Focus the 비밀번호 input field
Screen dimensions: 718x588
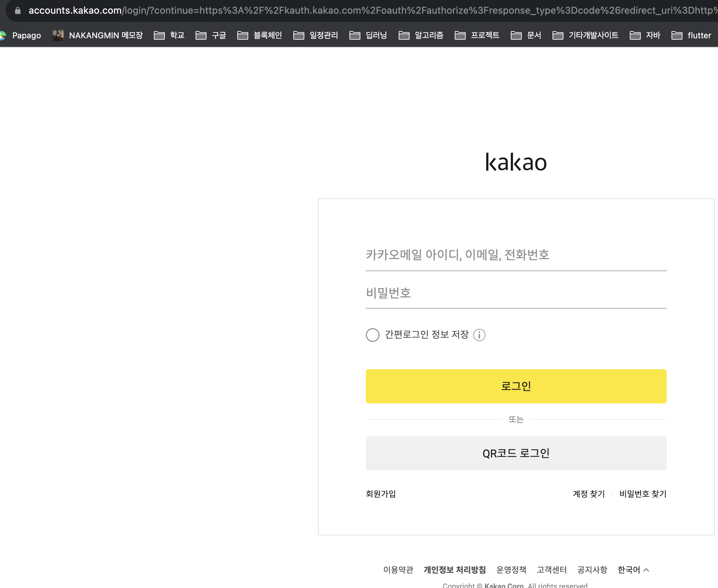pyautogui.click(x=516, y=293)
